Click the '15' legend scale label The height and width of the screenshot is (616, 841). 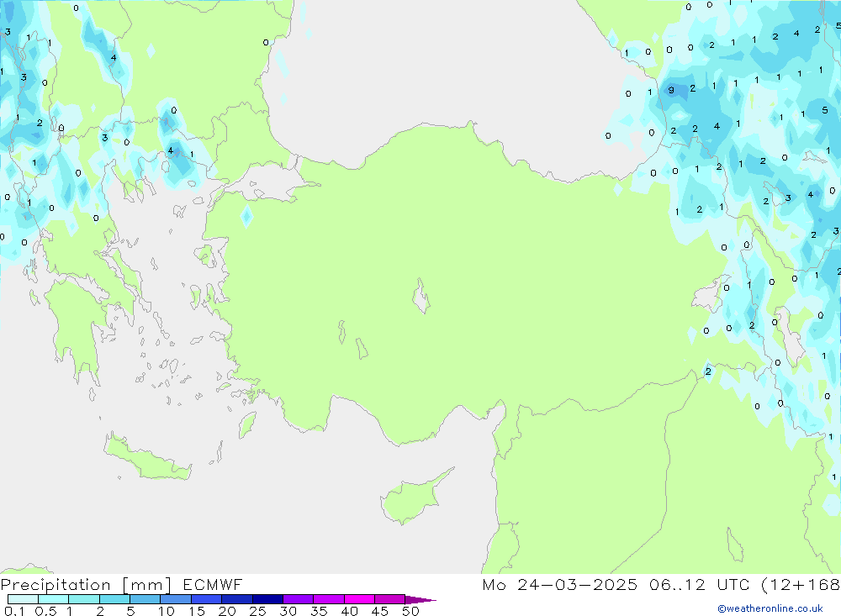point(196,611)
